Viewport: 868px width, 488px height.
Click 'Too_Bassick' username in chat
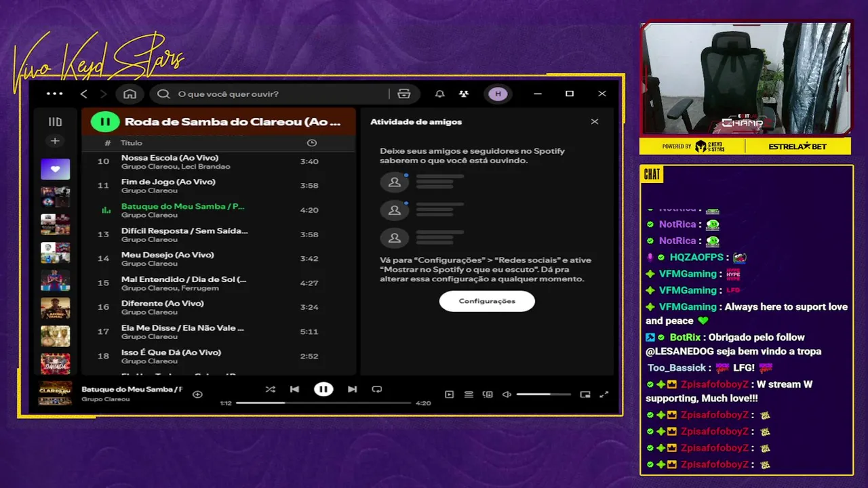coord(677,368)
